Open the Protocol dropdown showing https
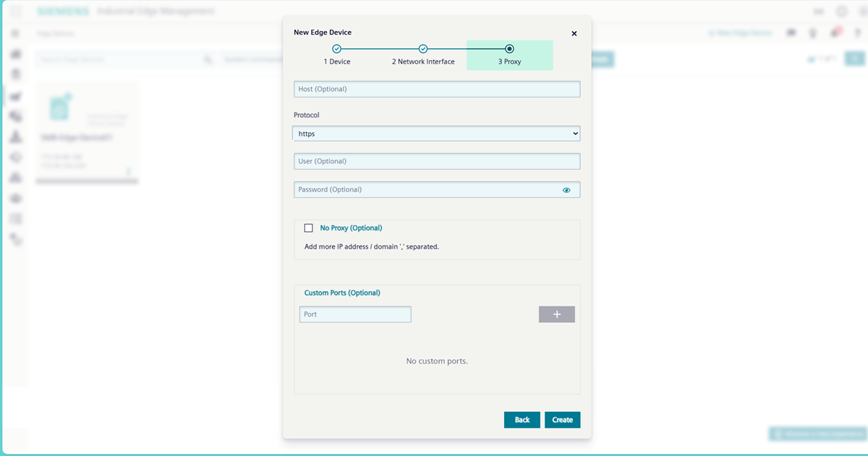The image size is (868, 456). click(x=436, y=134)
